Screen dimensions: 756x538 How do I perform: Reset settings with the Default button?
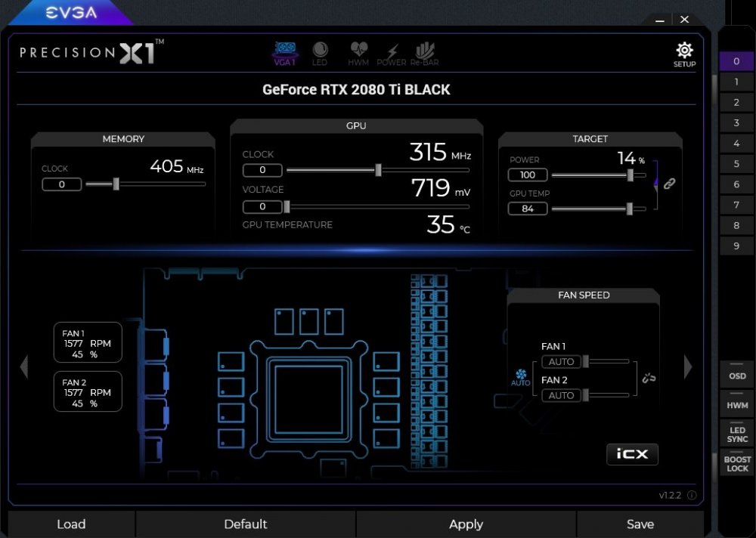(x=246, y=524)
